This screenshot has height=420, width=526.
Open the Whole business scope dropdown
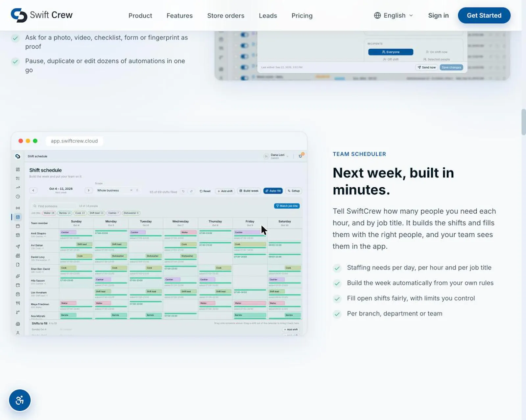click(118, 190)
